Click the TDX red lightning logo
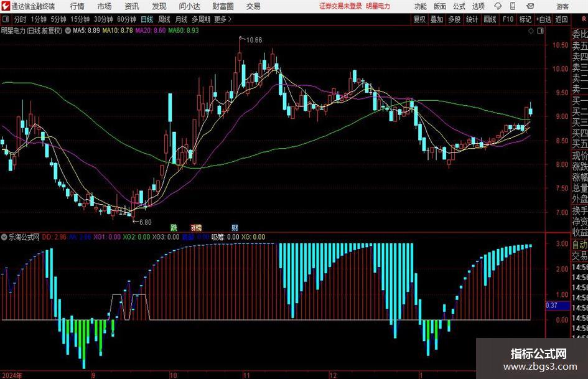Image resolution: width=588 pixels, height=379 pixels. coord(5,6)
